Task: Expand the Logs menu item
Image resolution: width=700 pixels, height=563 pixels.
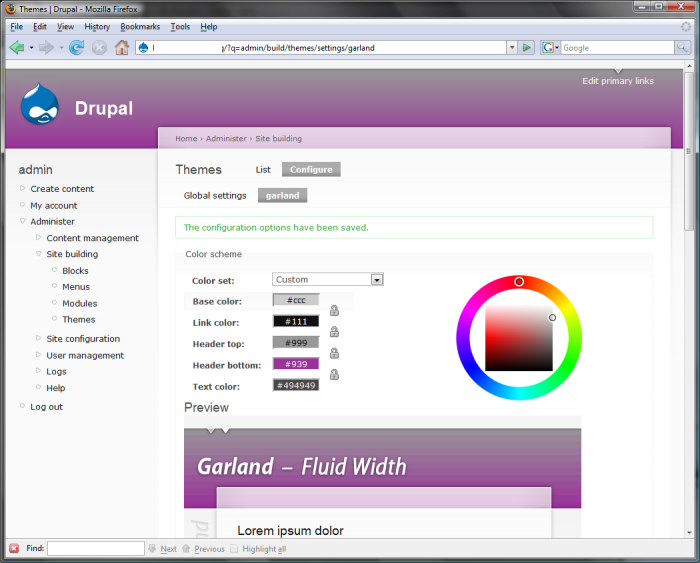Action: (x=38, y=371)
